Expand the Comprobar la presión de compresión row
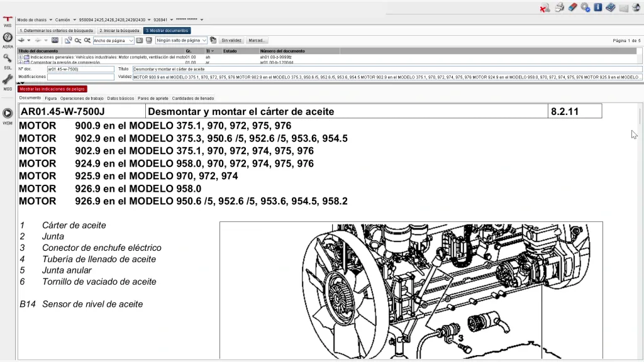This screenshot has height=362, width=644. click(21, 62)
